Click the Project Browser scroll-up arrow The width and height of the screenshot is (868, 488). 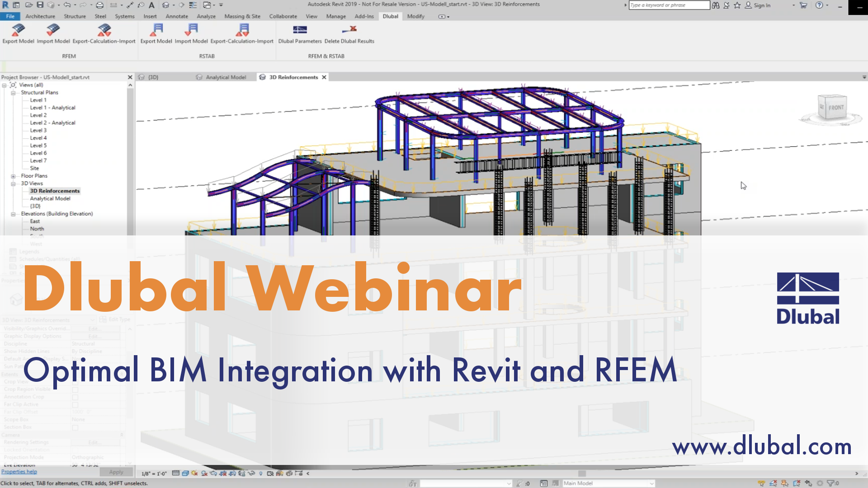point(130,85)
